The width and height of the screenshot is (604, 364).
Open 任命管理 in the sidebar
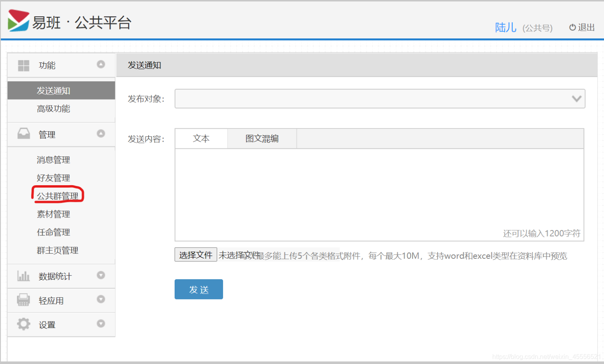pyautogui.click(x=54, y=232)
